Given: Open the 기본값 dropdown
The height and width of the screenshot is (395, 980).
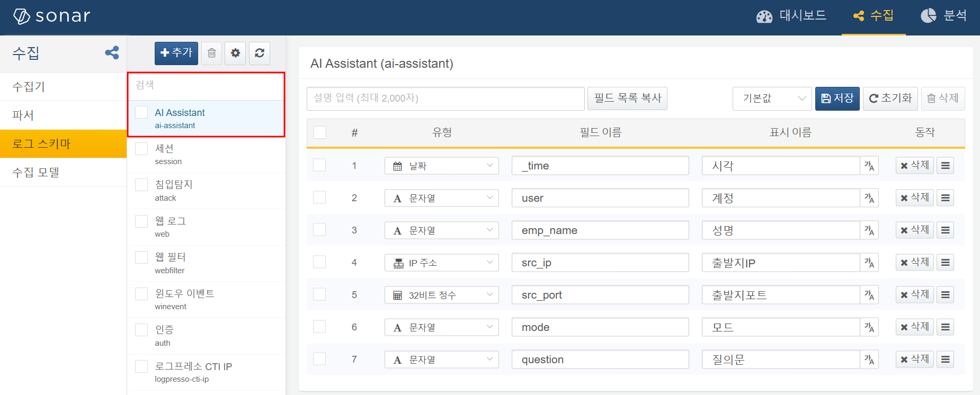Looking at the screenshot, I should [772, 98].
